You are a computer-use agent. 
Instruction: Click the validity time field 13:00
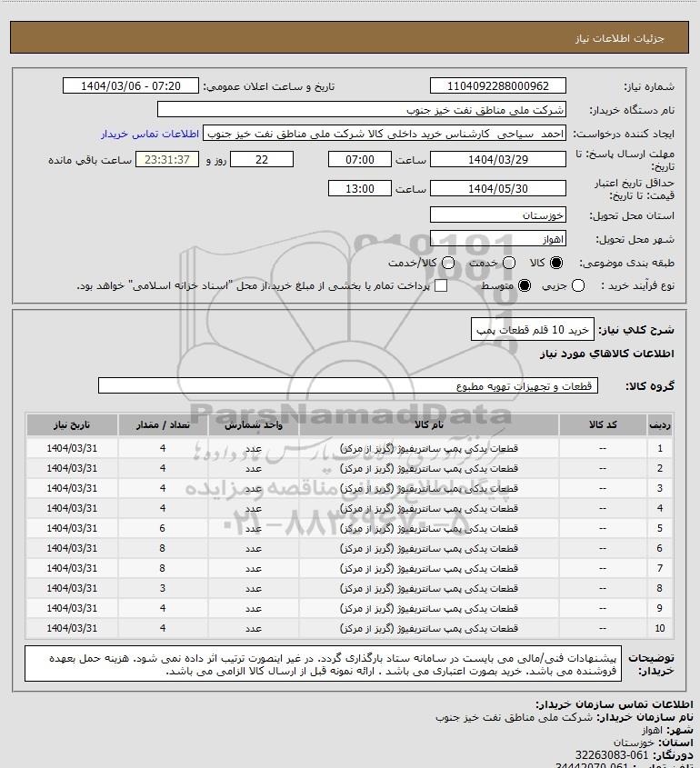(x=360, y=188)
